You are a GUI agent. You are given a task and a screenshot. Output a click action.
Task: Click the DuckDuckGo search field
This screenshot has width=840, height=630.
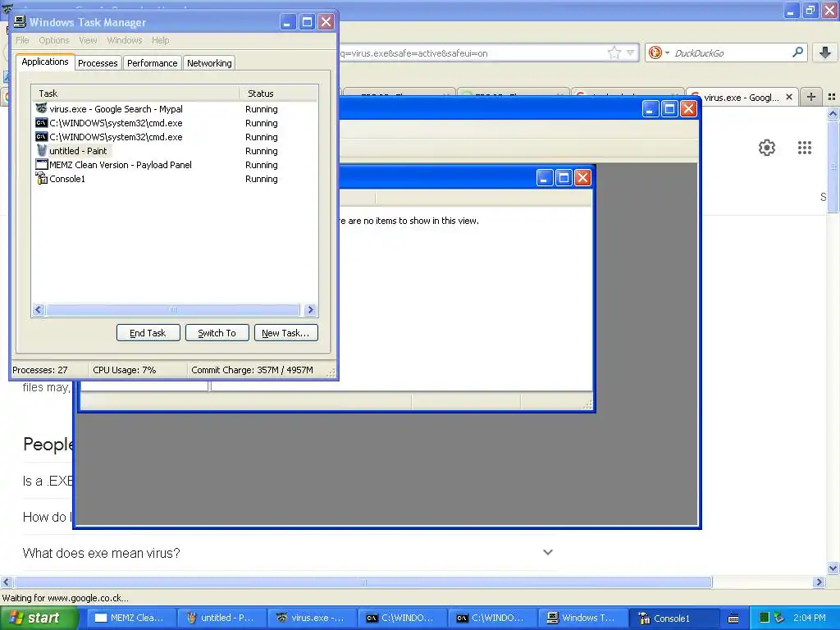point(731,53)
